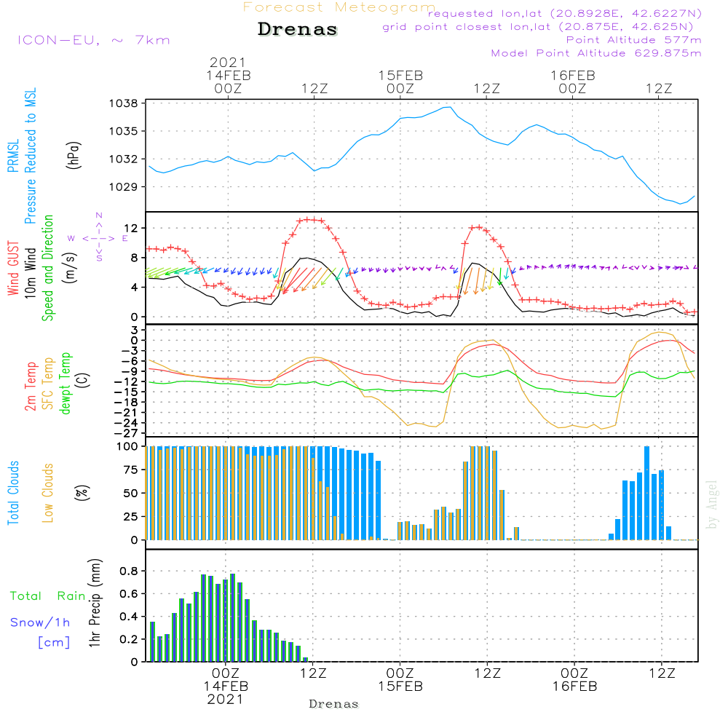Click the green 'Speed and Direction' label

click(48, 268)
